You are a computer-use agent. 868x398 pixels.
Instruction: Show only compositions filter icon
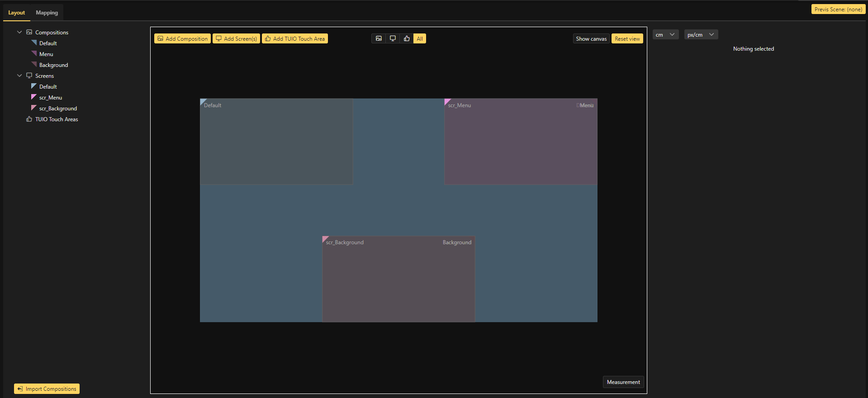[x=379, y=39]
